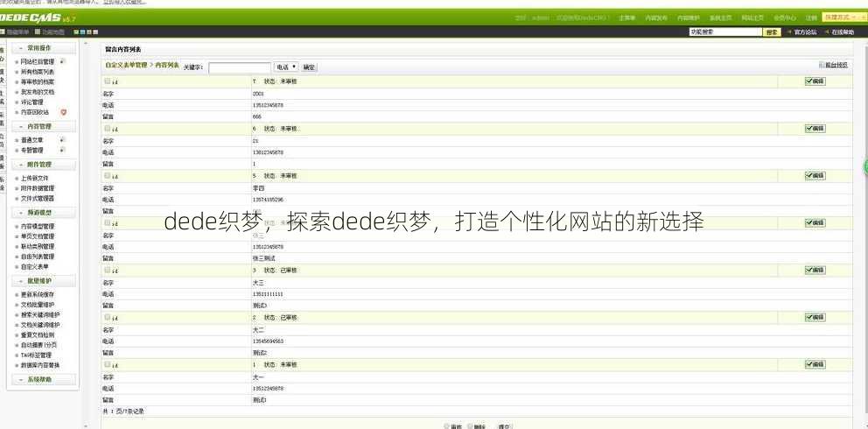Image resolution: width=868 pixels, height=429 pixels.
Task: Click the 前台预览 page icon
Action: [x=822, y=65]
